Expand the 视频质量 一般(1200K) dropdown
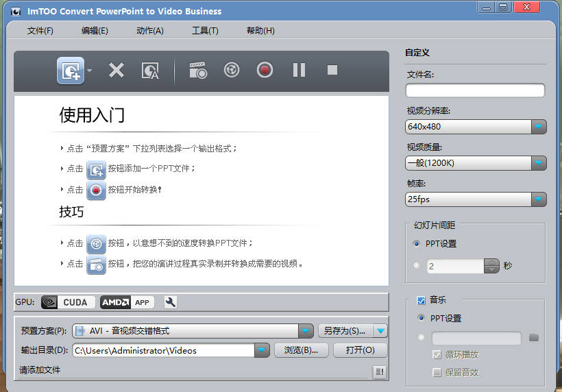 pos(538,163)
